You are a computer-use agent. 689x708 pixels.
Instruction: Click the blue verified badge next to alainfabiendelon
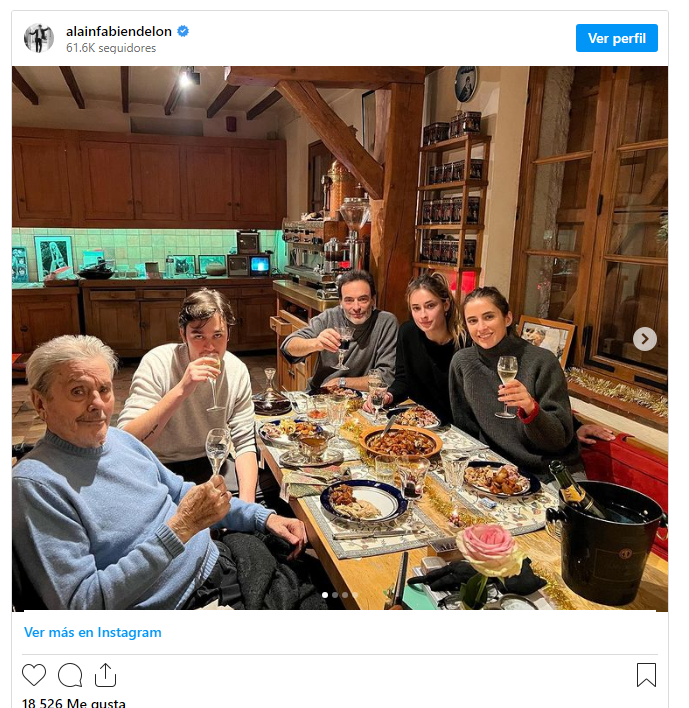click(x=183, y=31)
